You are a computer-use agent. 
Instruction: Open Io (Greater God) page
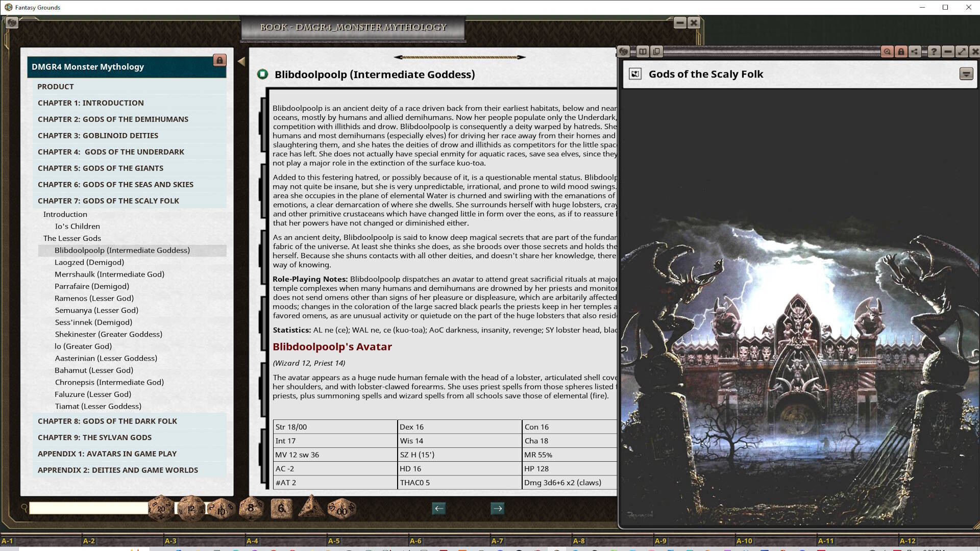click(83, 346)
